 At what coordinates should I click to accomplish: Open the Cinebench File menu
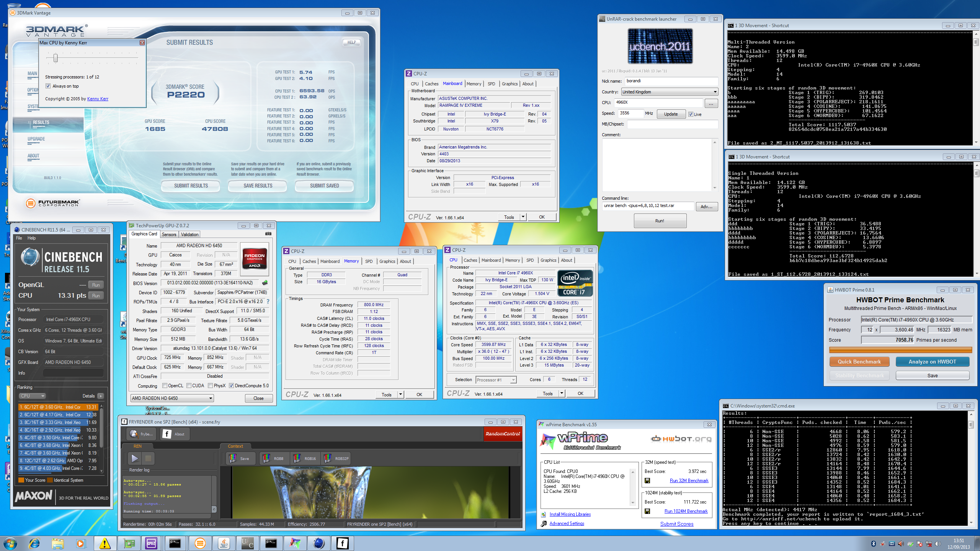pyautogui.click(x=19, y=238)
